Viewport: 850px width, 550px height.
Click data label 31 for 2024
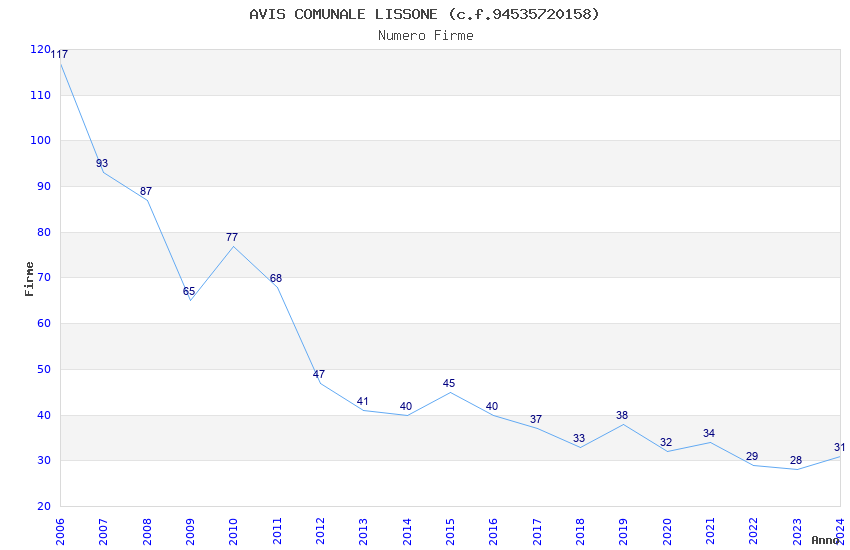click(x=839, y=448)
